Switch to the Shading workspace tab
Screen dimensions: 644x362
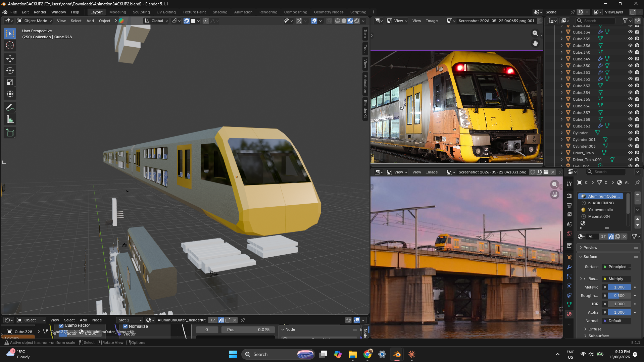[x=220, y=12]
